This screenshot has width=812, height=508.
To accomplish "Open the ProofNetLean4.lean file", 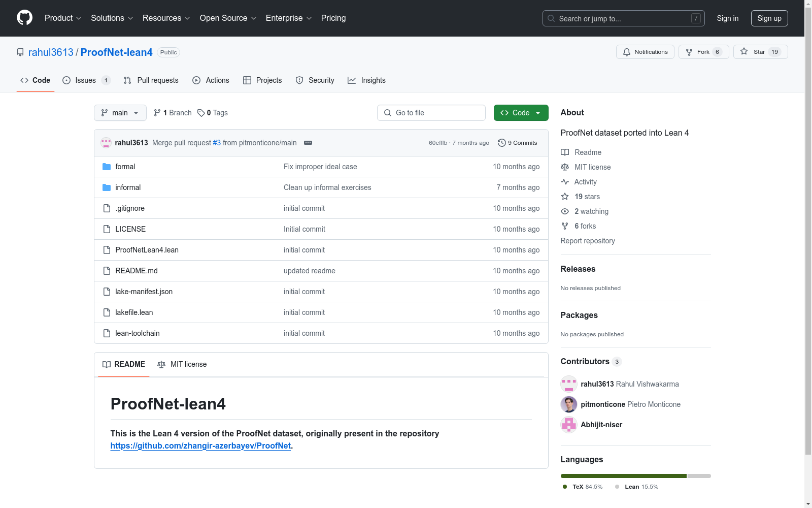I will [147, 250].
